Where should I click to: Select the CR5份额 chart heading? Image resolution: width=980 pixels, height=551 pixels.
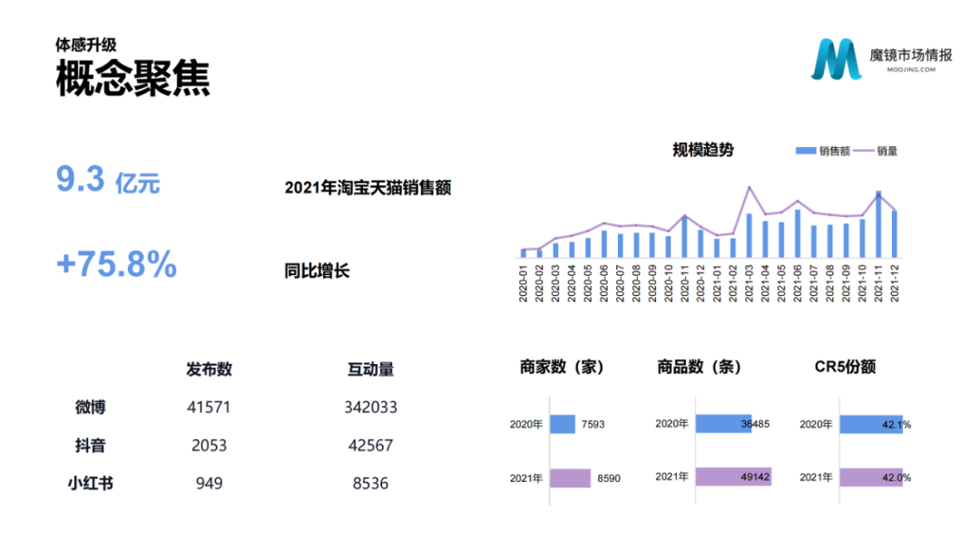point(845,367)
